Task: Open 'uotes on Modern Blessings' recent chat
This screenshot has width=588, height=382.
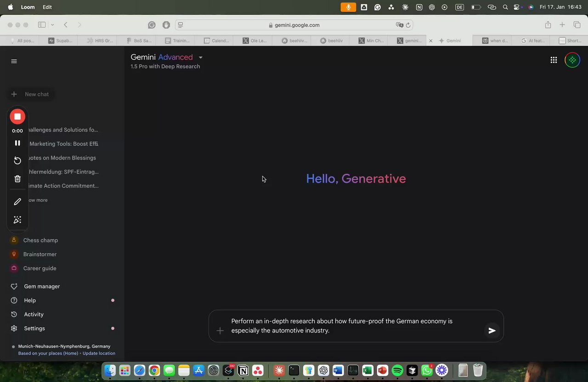Action: coord(62,158)
